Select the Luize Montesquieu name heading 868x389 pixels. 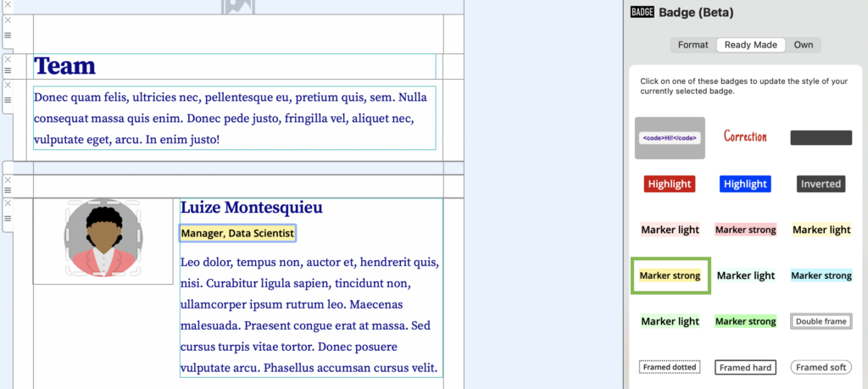click(251, 208)
